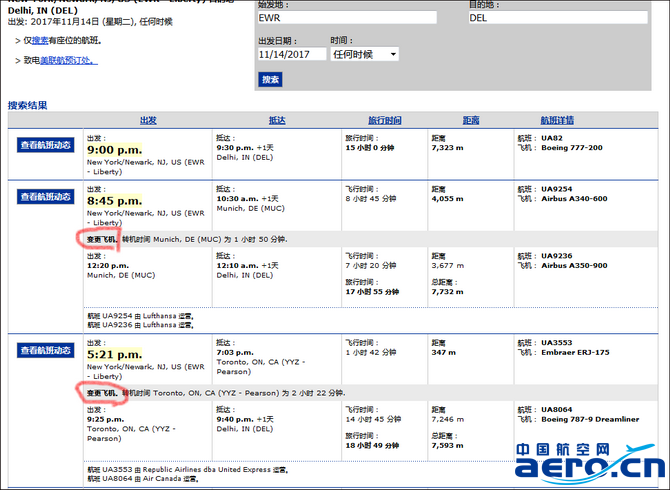Select the Boeing 777-200 aircraft text
This screenshot has height=490, width=670.
(x=572, y=148)
